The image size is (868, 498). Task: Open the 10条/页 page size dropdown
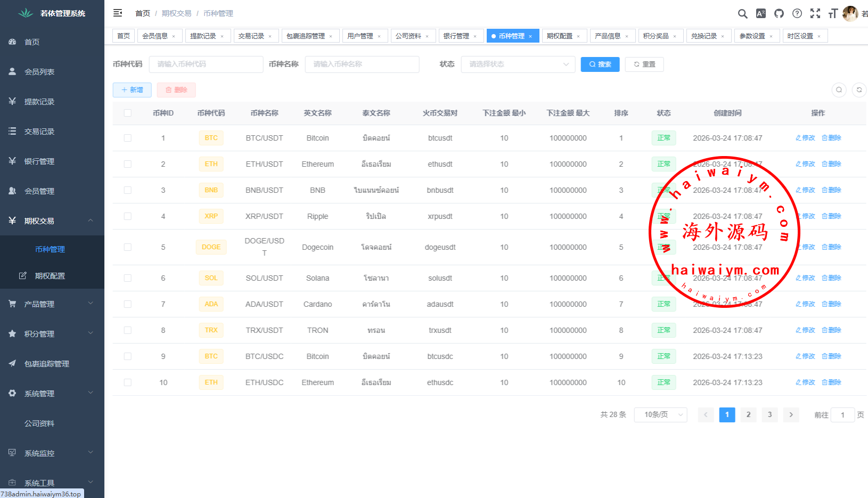coord(660,415)
